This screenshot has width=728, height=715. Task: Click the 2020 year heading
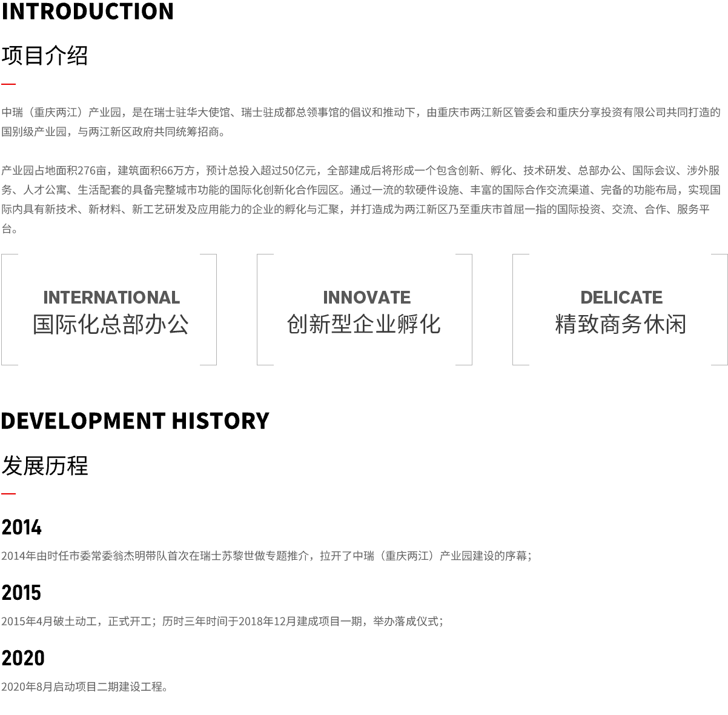tap(23, 658)
